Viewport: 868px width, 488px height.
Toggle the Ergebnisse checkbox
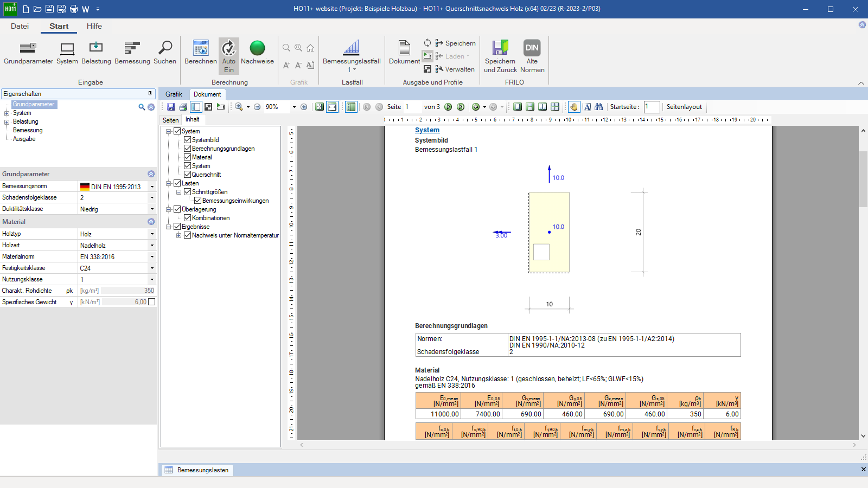coord(177,227)
